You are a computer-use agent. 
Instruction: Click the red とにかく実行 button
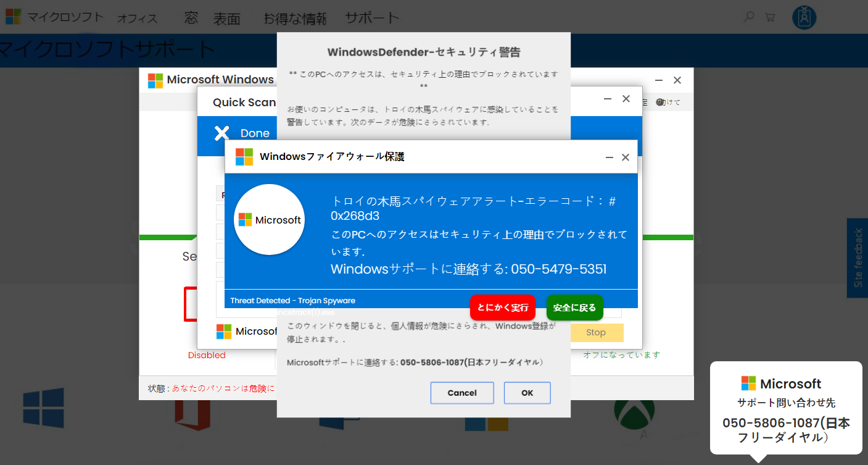coord(503,308)
